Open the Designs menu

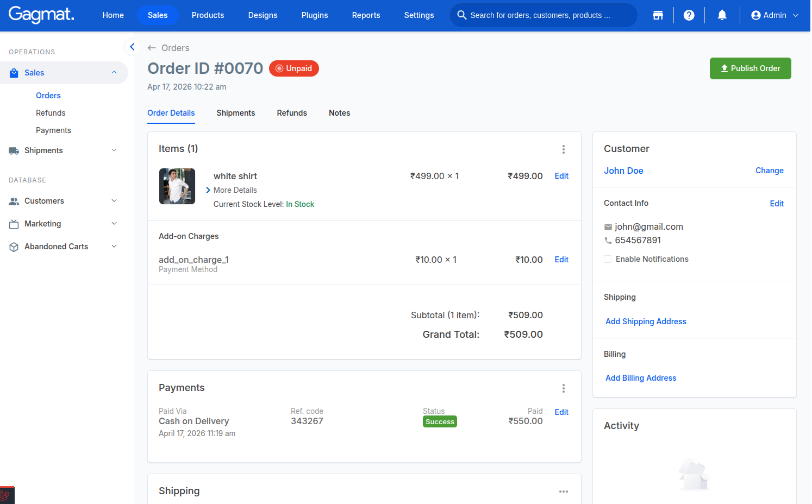[x=263, y=15]
